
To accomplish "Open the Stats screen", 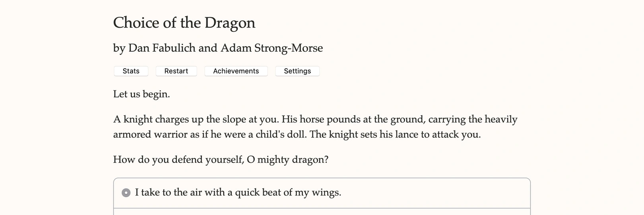I will [131, 71].
